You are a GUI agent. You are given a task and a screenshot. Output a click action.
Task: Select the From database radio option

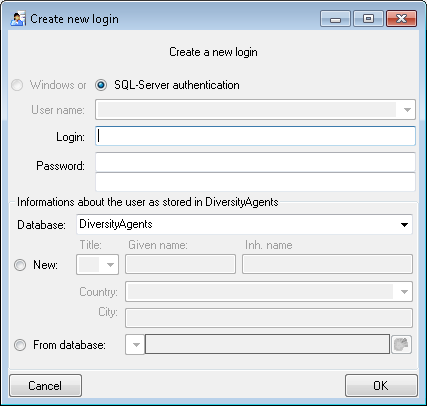pos(20,345)
